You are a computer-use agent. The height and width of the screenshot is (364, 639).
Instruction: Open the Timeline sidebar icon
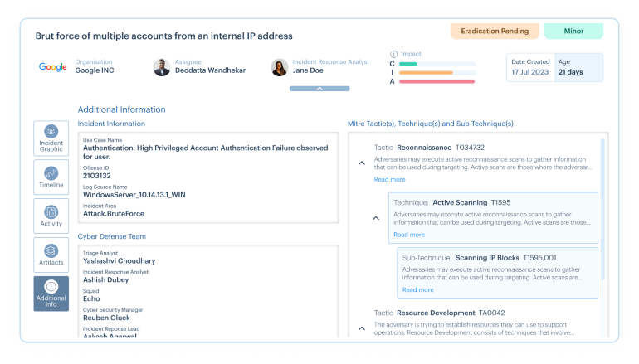pos(51,177)
